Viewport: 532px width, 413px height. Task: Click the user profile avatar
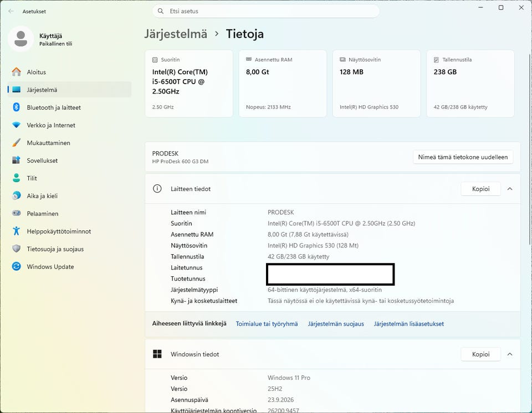[21, 39]
